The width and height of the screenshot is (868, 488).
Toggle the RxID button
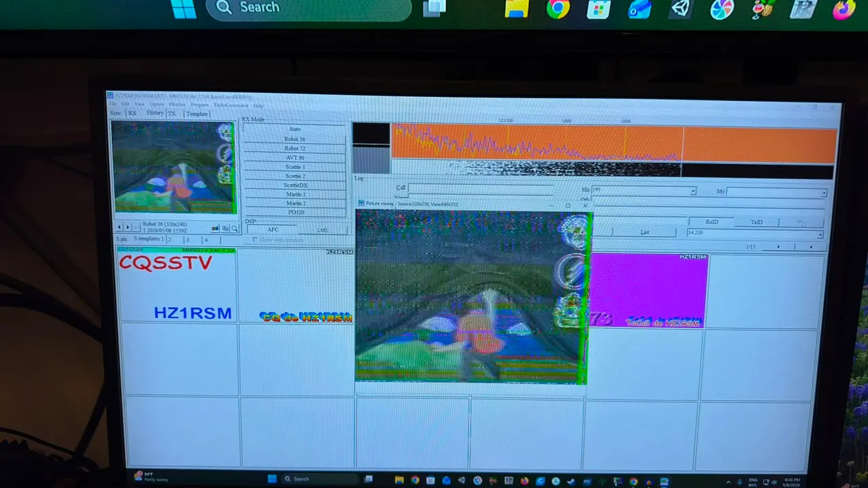[711, 222]
